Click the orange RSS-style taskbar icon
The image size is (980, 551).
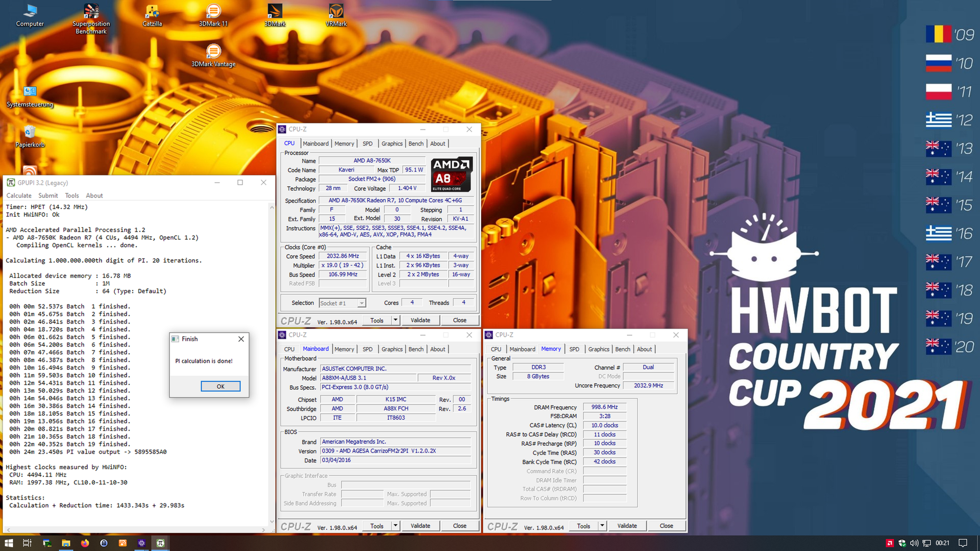pyautogui.click(x=122, y=543)
